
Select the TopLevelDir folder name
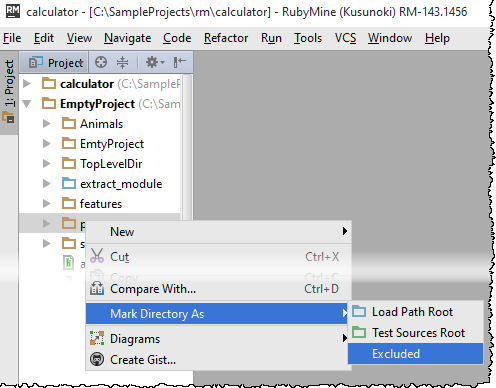click(x=111, y=164)
